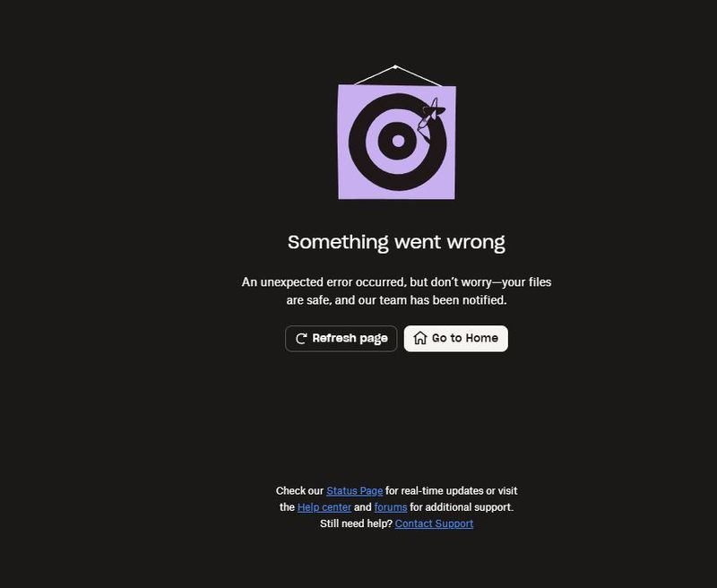
Task: Click the house icon in Go to Home
Action: (419, 338)
